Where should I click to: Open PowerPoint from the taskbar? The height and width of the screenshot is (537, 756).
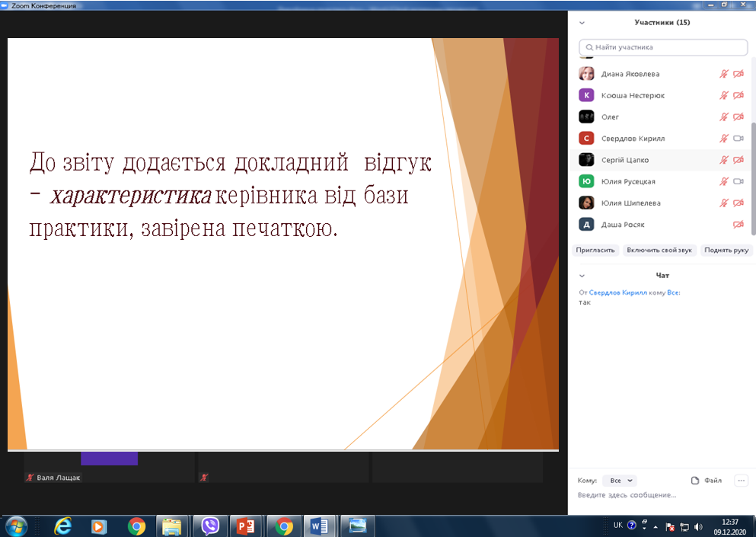click(x=245, y=526)
